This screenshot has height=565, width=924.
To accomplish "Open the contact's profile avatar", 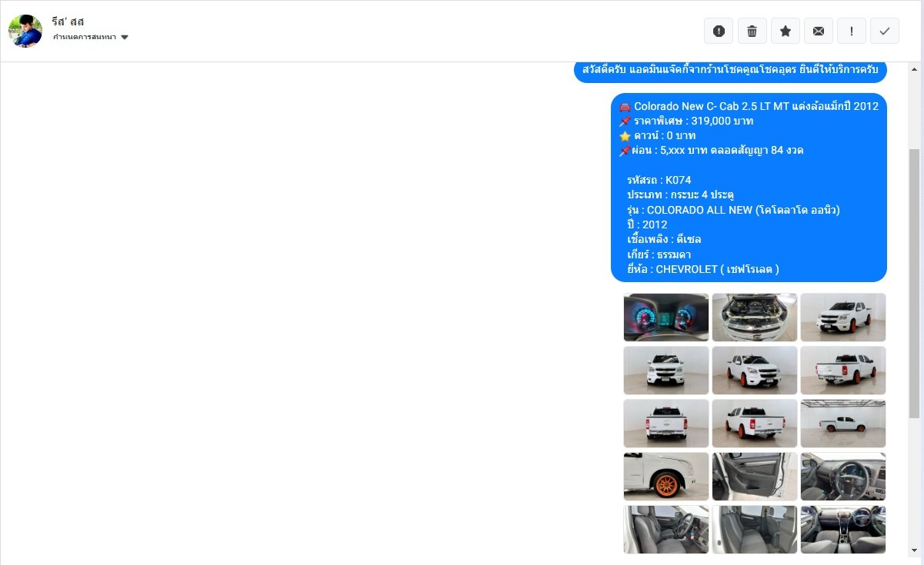I will click(x=25, y=31).
